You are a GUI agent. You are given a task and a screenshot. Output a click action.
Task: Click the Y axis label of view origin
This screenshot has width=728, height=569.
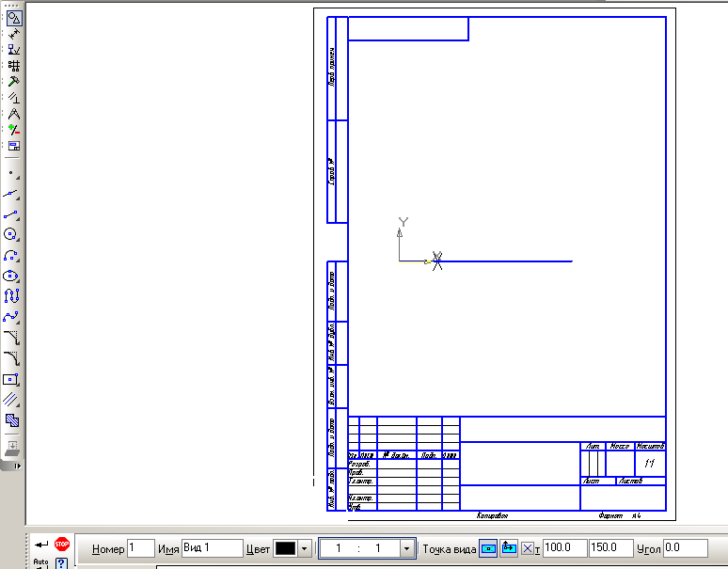[403, 222]
